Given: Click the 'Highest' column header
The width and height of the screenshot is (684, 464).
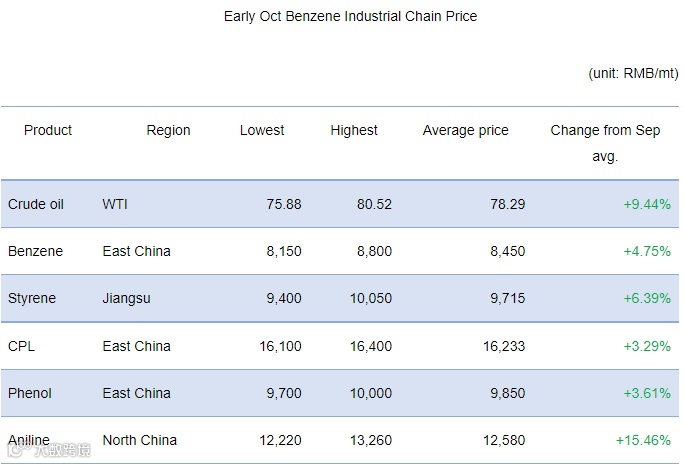Looking at the screenshot, I should (354, 130).
